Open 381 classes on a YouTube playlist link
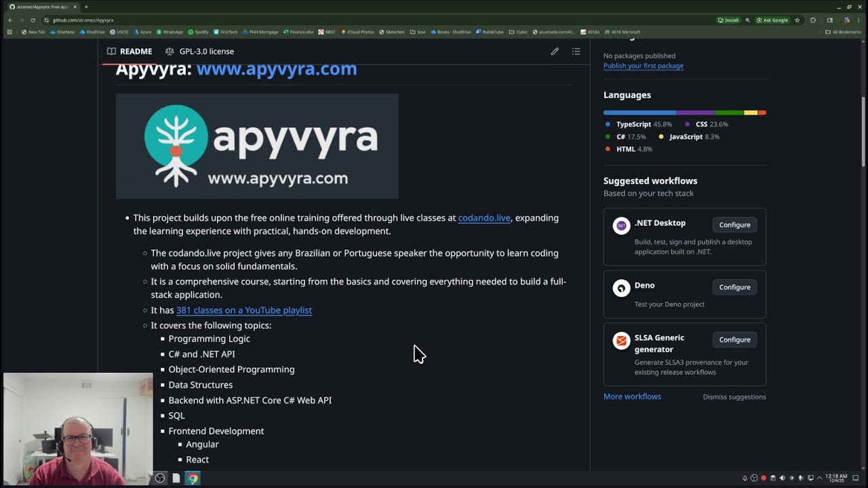868x488 pixels. 244,310
